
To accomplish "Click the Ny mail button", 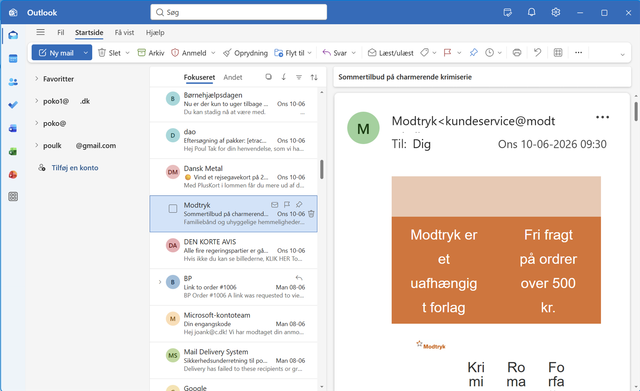I will tap(56, 53).
